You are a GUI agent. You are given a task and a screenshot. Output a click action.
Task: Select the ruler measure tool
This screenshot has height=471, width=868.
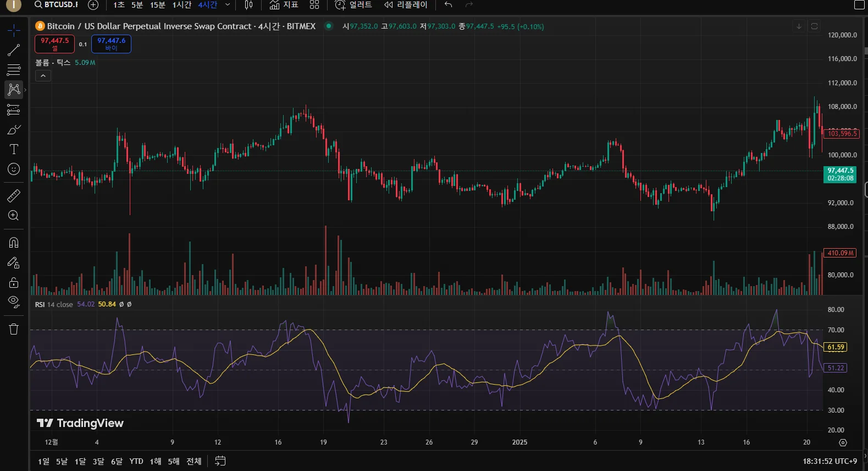(x=14, y=195)
